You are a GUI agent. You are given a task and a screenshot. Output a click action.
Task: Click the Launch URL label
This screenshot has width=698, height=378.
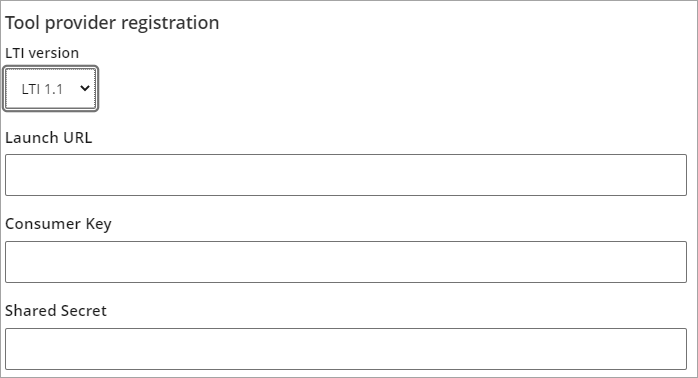49,138
